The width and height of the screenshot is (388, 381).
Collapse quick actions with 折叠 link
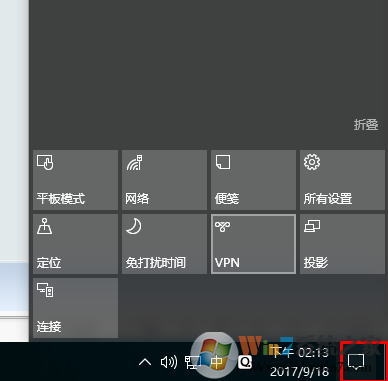click(x=366, y=125)
